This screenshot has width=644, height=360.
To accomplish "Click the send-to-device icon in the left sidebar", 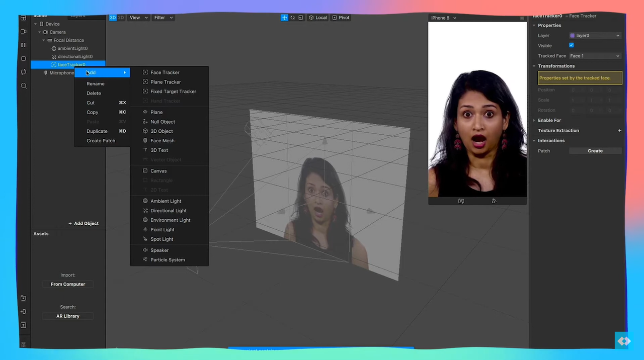I will (23, 312).
